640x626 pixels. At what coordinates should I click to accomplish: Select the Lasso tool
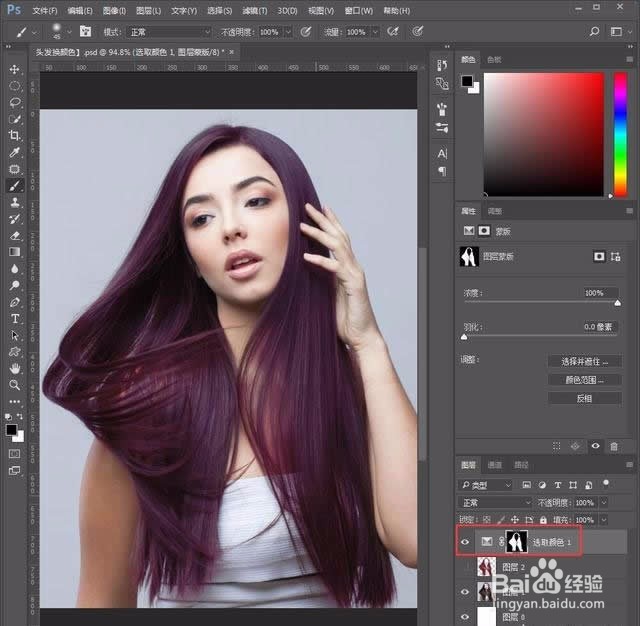15,102
